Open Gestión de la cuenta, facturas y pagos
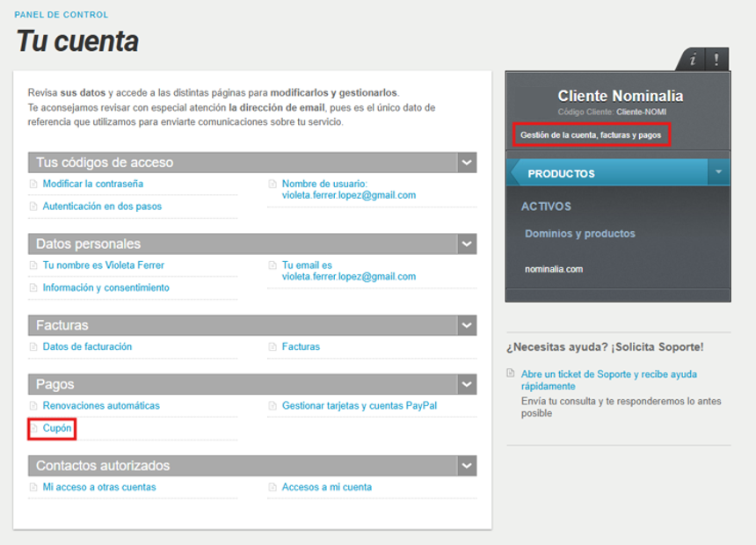 [591, 135]
